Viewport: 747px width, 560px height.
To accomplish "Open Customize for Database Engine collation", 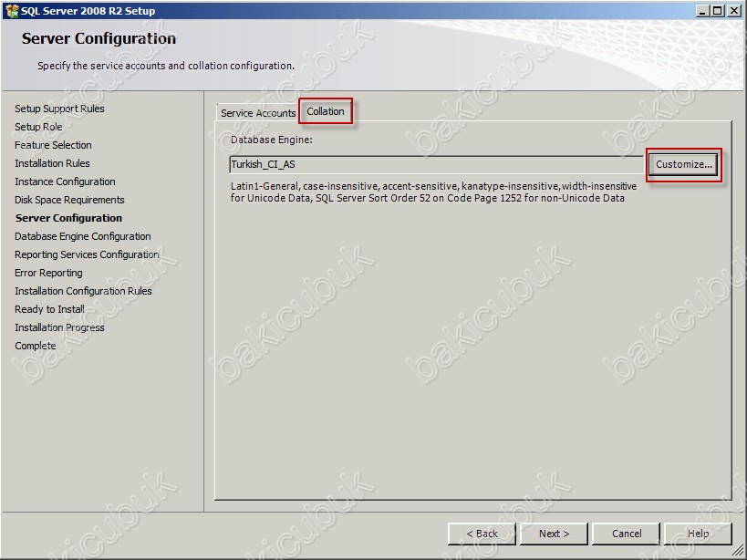I will [x=684, y=164].
